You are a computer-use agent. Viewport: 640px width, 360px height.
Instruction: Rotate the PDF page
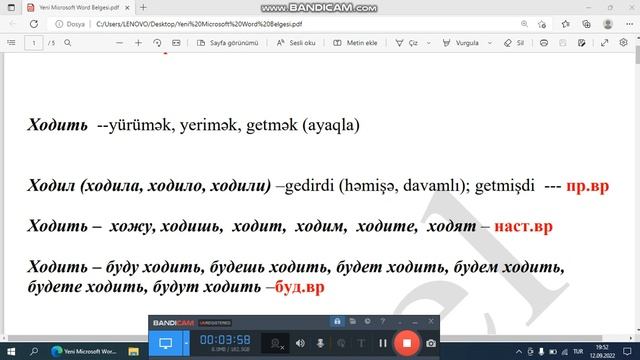tap(157, 42)
